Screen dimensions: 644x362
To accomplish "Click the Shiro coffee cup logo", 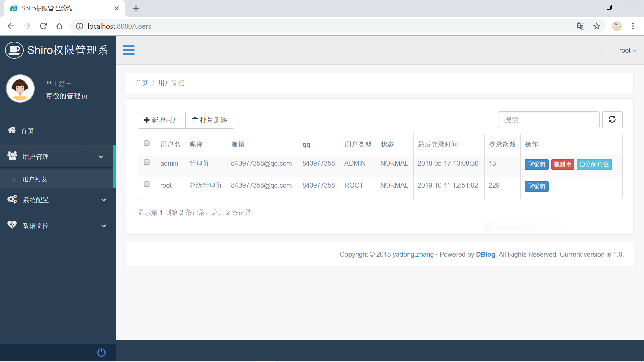I will point(14,50).
